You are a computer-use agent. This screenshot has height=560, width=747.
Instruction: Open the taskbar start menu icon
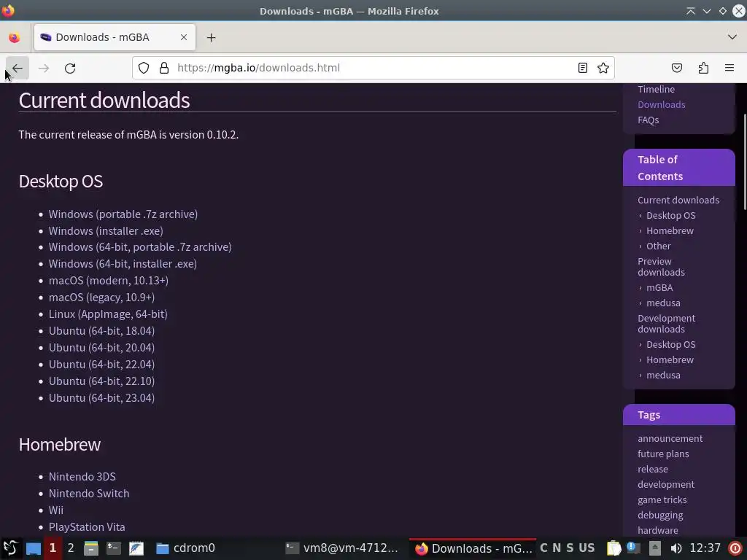click(x=10, y=548)
